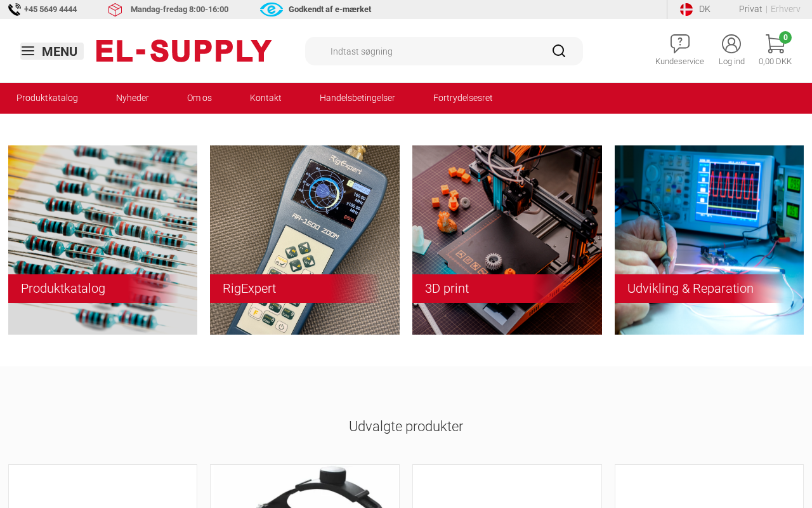Open the shopping cart icon
The width and height of the screenshot is (812, 508).
tap(775, 44)
